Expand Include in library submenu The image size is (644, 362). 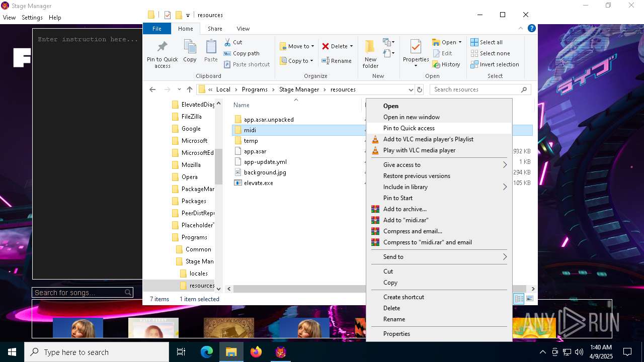439,187
